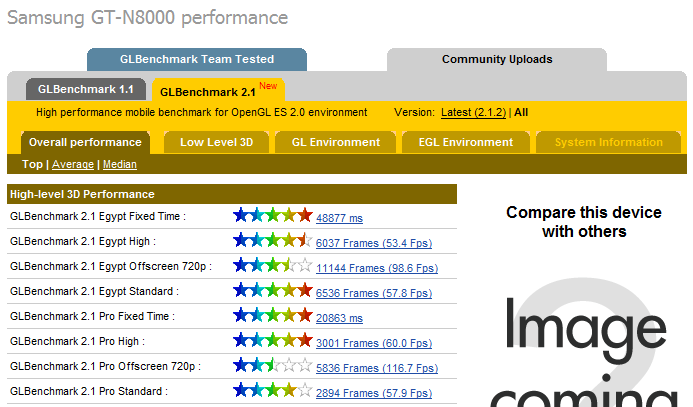The height and width of the screenshot is (407, 693).
Task: Click the 'High performance mobile benchmark' description text
Action: 202,112
